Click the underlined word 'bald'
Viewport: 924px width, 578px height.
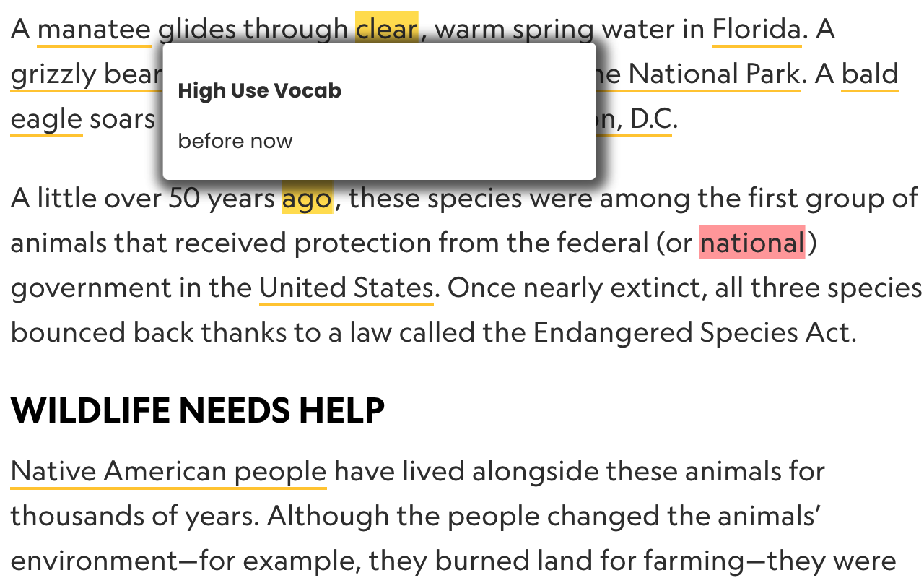pyautogui.click(x=870, y=74)
